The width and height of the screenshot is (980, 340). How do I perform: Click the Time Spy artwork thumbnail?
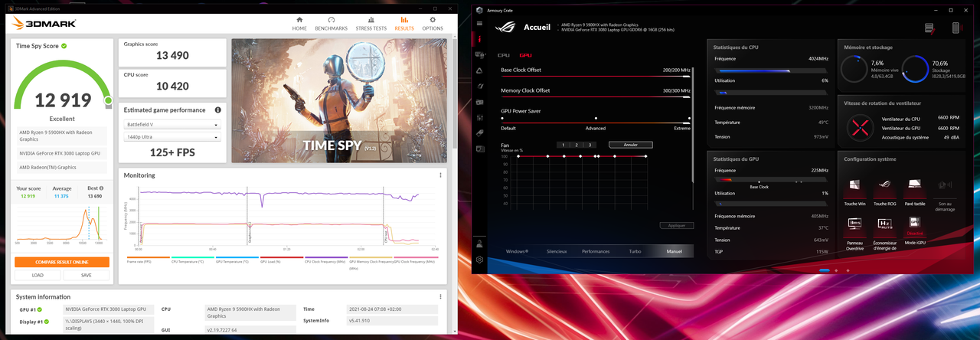coord(339,100)
